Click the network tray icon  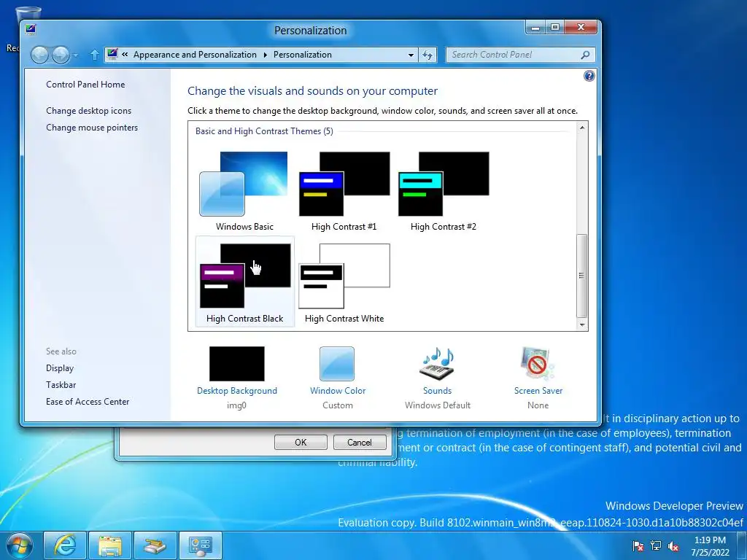(656, 546)
